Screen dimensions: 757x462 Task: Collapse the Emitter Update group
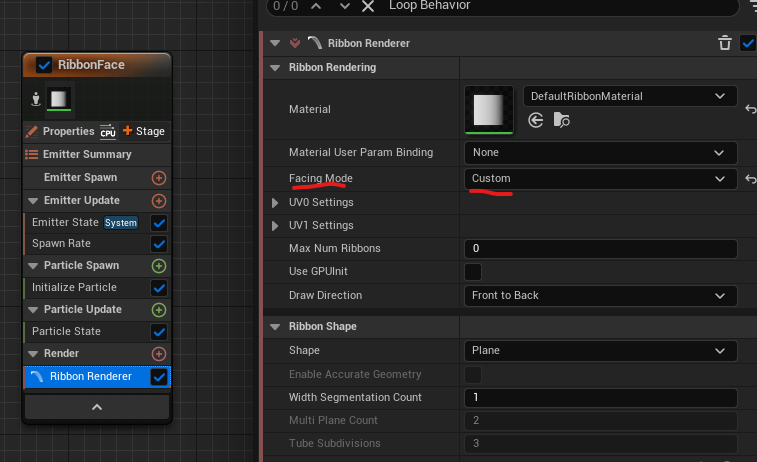(33, 201)
